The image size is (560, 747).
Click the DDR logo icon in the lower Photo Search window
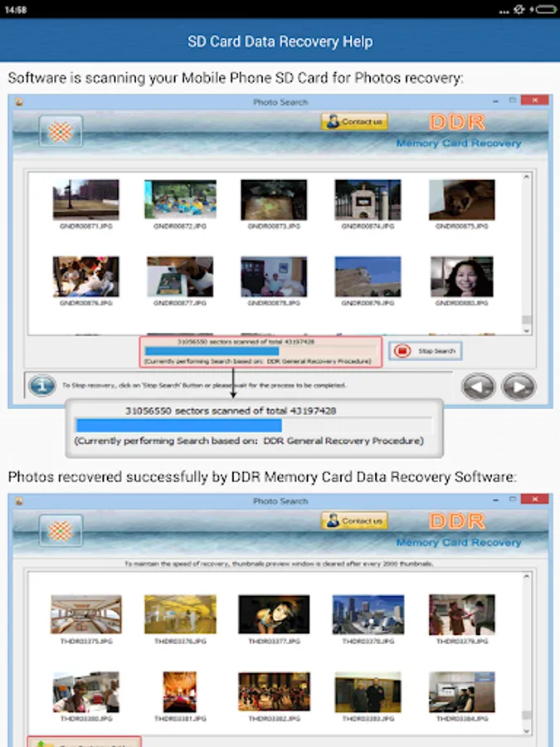pyautogui.click(x=61, y=530)
